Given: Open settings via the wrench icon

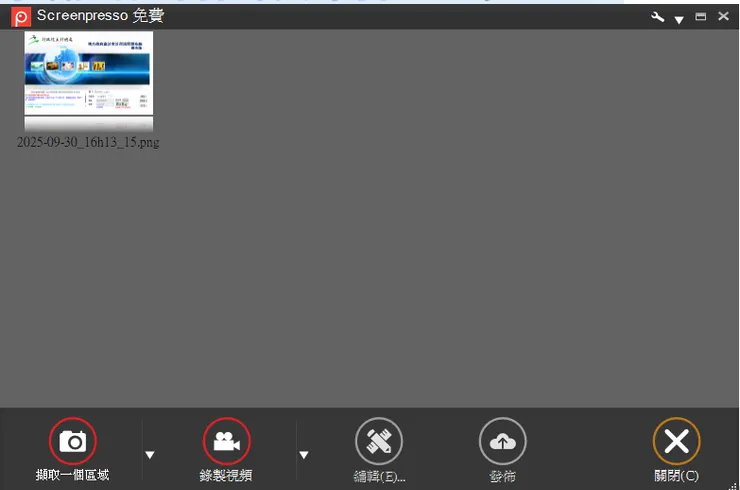Looking at the screenshot, I should coord(657,17).
